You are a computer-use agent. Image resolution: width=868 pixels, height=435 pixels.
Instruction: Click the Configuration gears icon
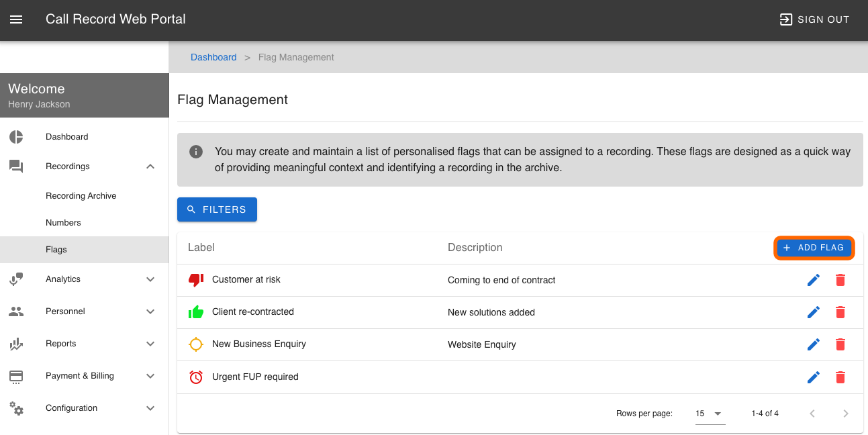tap(16, 408)
